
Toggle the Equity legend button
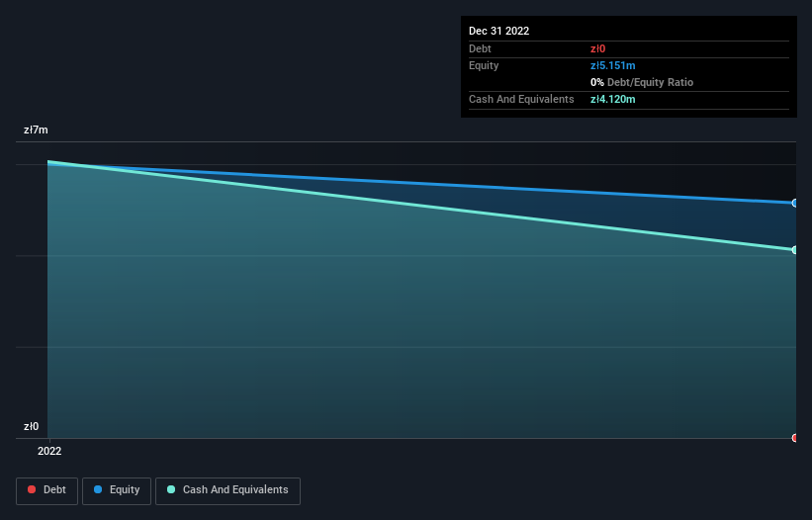click(x=117, y=490)
